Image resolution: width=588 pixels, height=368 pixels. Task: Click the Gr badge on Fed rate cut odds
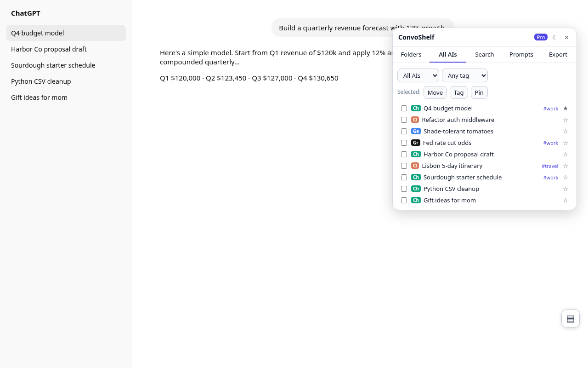tap(416, 143)
